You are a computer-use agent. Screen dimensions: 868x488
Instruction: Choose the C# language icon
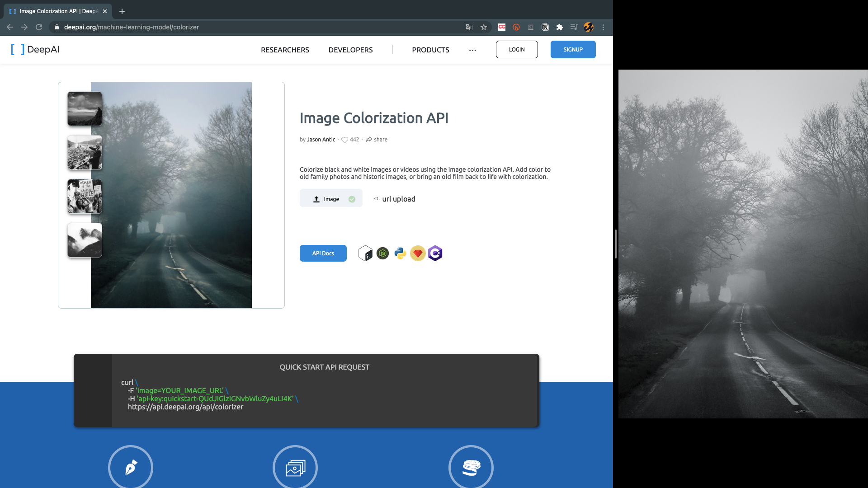tap(435, 253)
